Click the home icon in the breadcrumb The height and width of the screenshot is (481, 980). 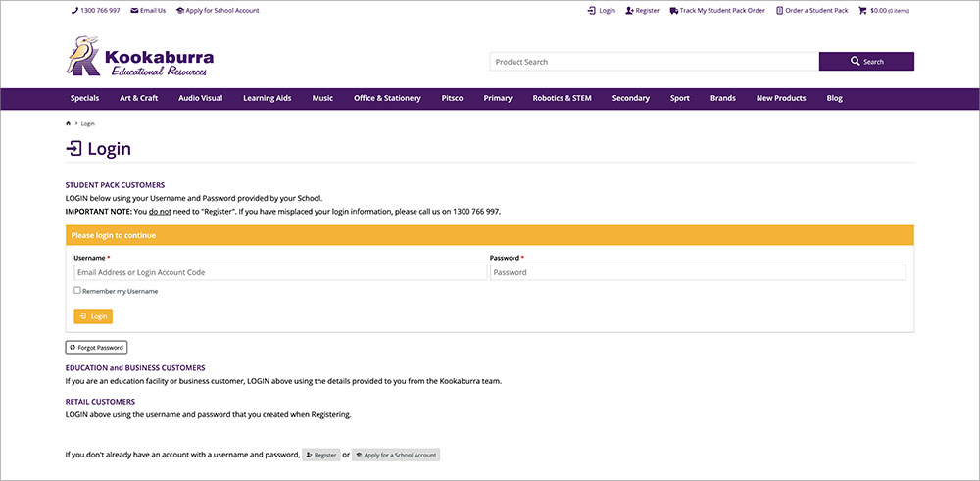[x=69, y=124]
